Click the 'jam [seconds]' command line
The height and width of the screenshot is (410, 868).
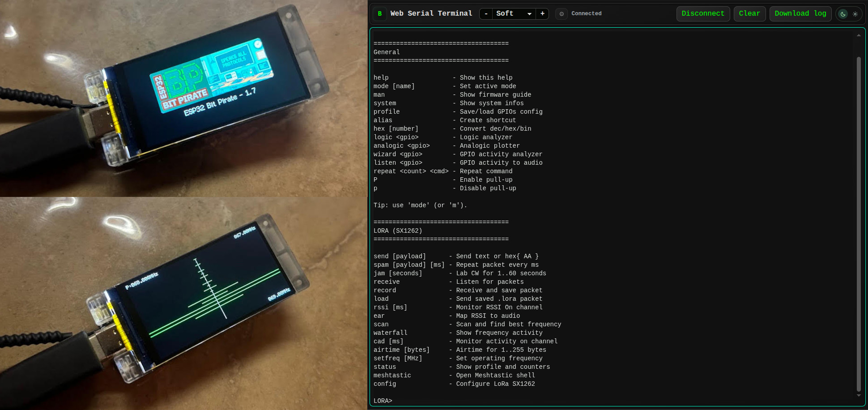(460, 273)
